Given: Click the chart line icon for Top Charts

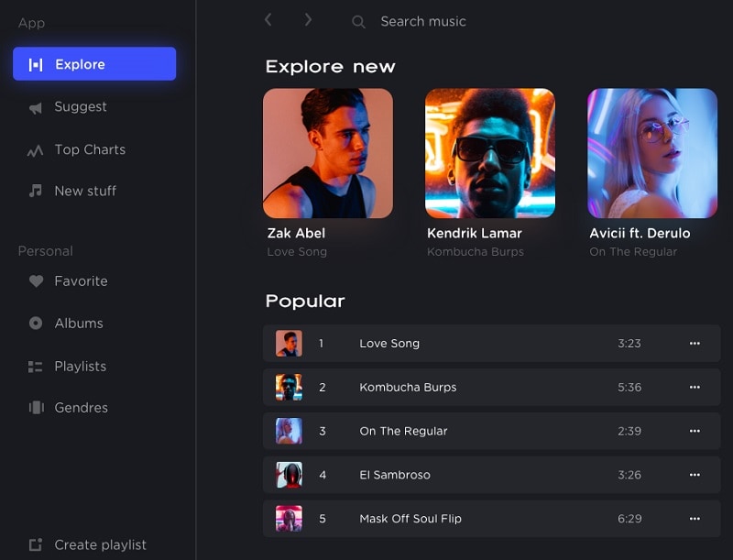Looking at the screenshot, I should [x=35, y=150].
